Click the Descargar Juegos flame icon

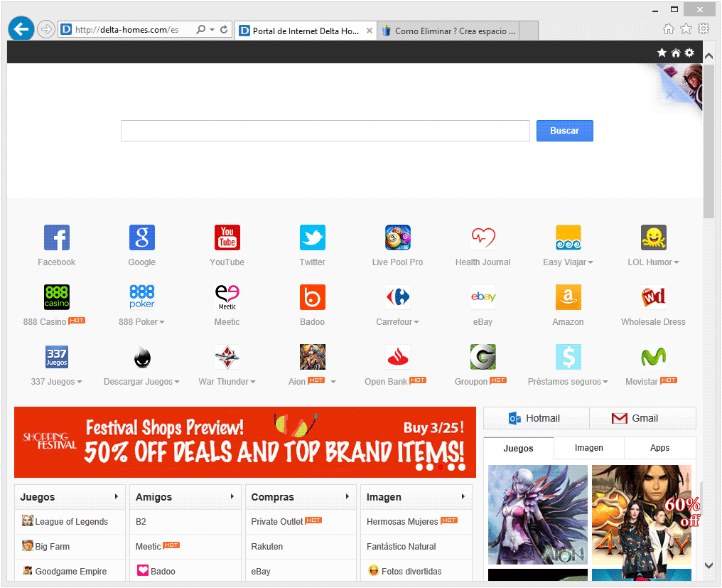pos(142,357)
